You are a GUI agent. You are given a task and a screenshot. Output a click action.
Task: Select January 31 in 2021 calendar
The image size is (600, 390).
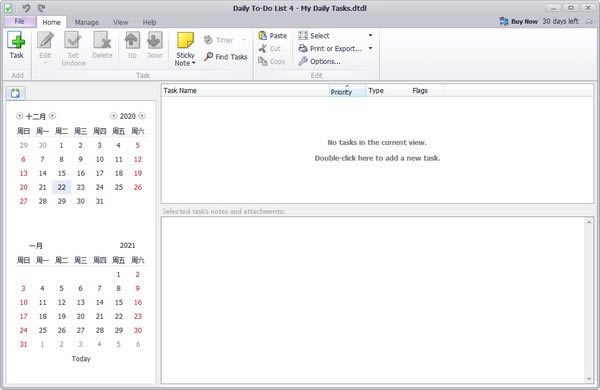point(23,344)
